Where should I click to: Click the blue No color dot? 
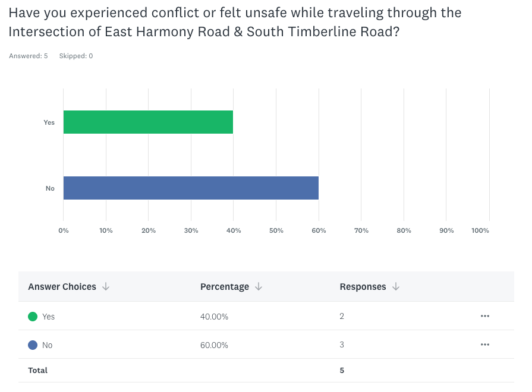click(x=33, y=345)
